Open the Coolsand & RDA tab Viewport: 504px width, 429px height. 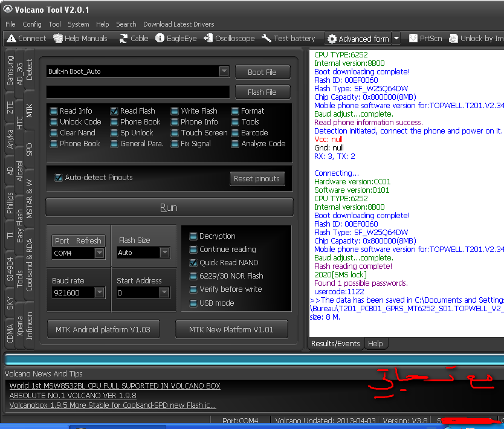[x=29, y=265]
